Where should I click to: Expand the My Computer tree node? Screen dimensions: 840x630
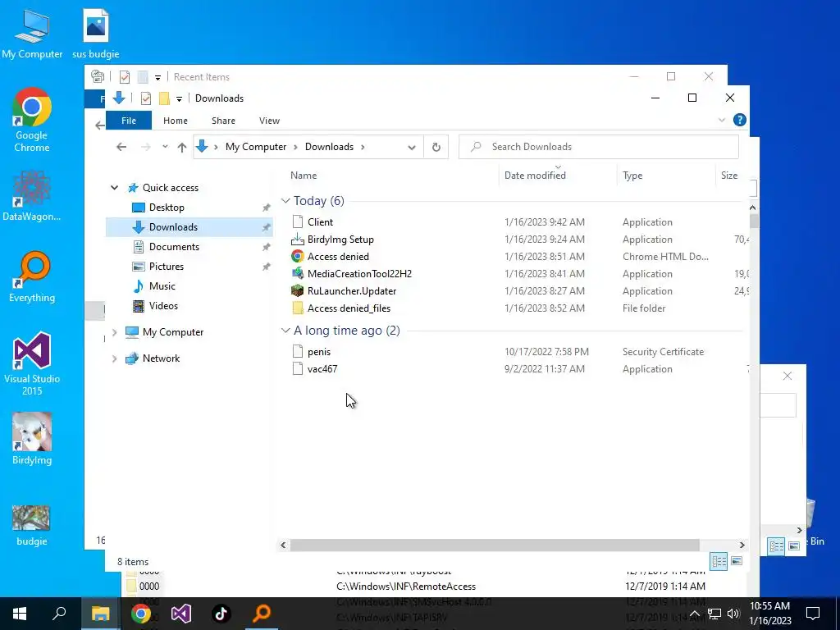point(114,332)
